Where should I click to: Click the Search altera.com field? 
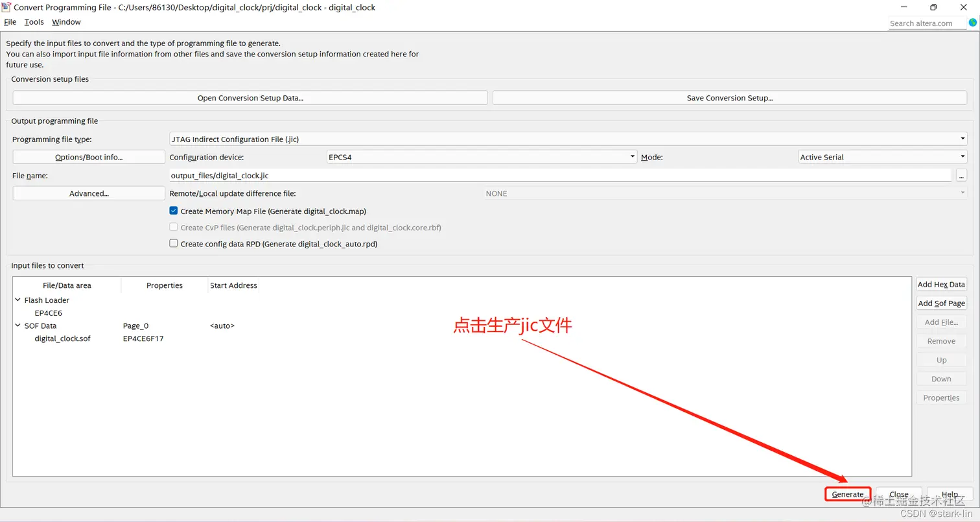(x=927, y=23)
